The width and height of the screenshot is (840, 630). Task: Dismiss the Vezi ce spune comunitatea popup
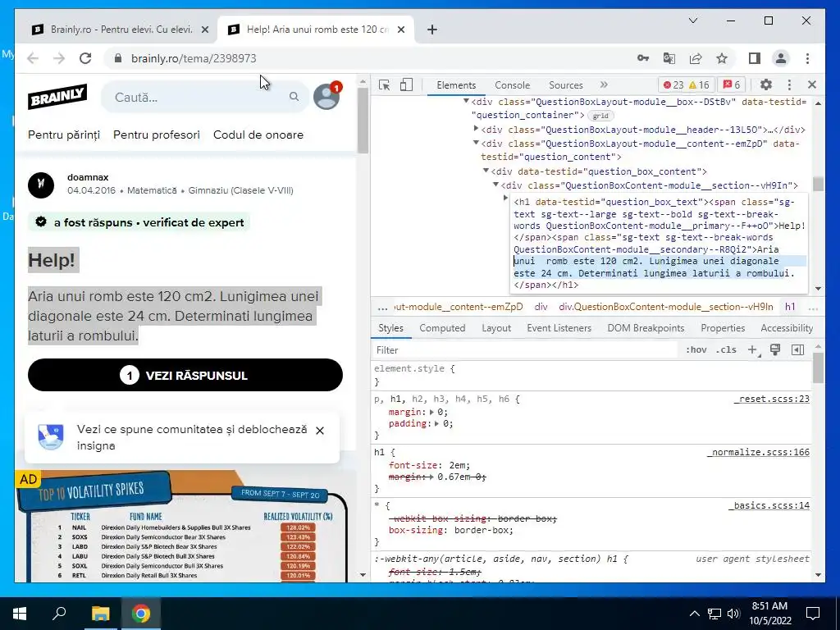pyautogui.click(x=320, y=431)
